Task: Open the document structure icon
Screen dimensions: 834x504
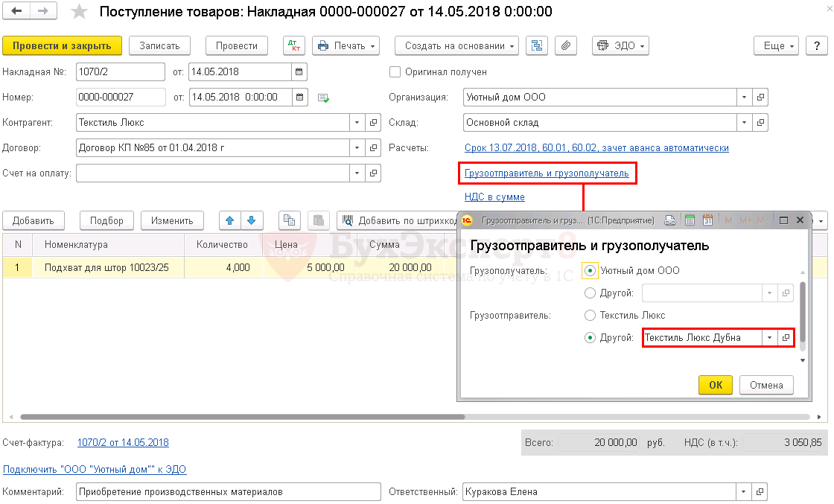Action: 535,45
